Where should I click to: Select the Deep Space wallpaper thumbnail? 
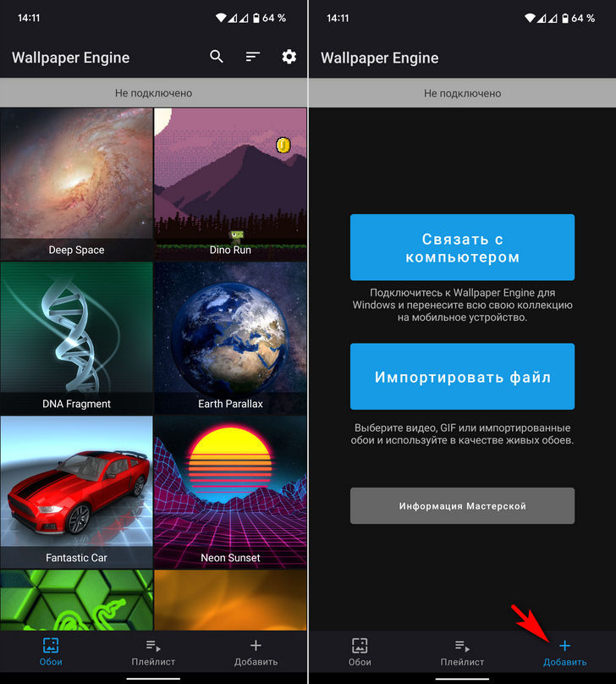click(76, 185)
